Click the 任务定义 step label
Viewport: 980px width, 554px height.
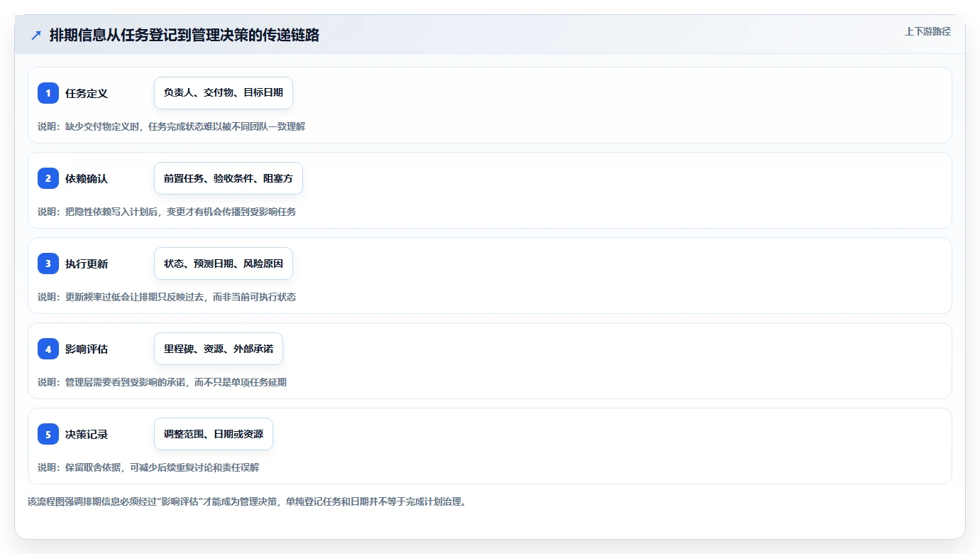click(87, 93)
